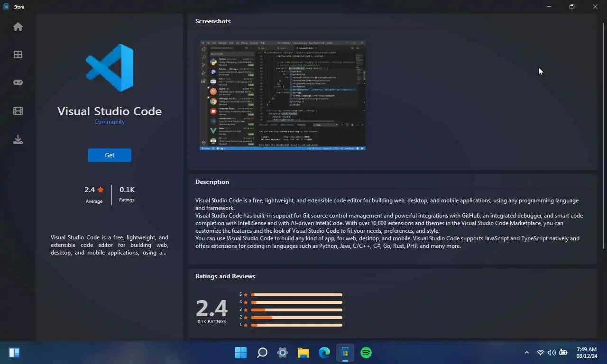Open the Apps section in sidebar
This screenshot has height=364, width=607.
[x=18, y=55]
